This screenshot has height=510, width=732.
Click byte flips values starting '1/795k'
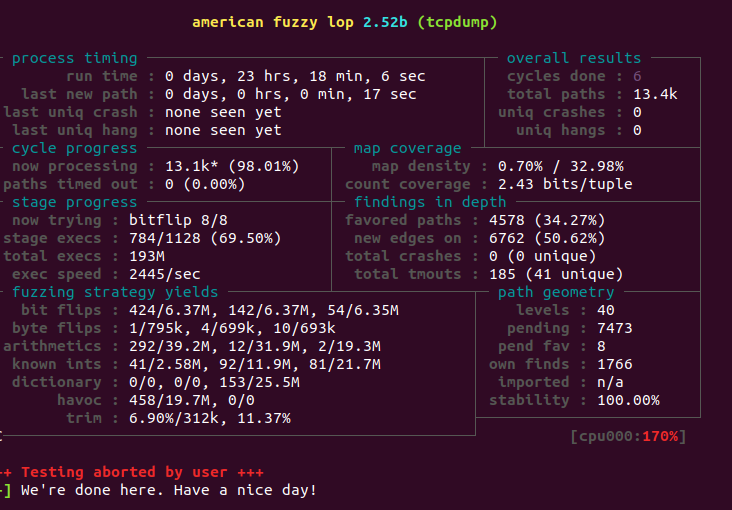232,328
